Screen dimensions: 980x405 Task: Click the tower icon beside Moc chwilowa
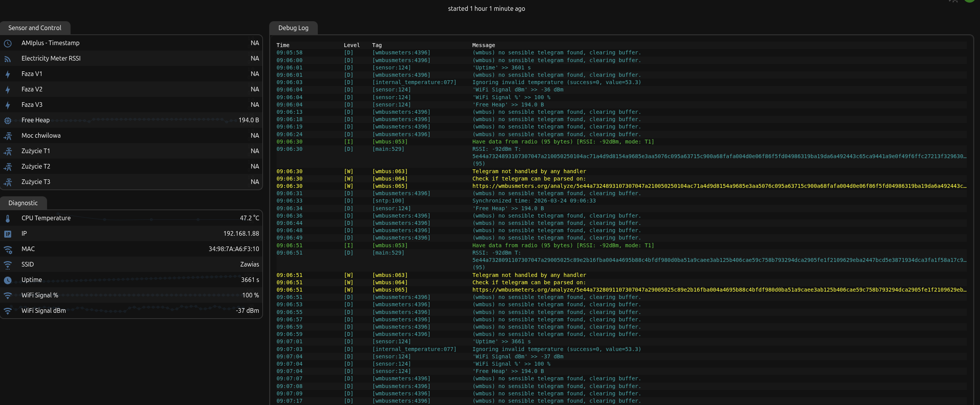[x=8, y=136]
